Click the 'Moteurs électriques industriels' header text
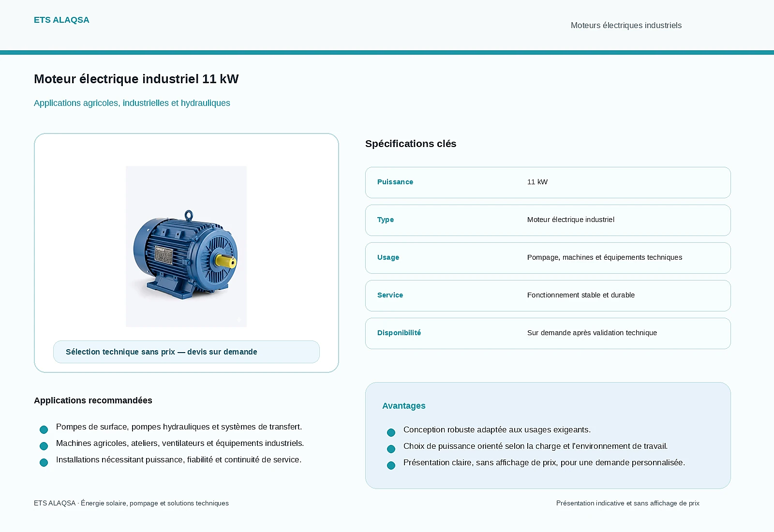Viewport: 774px width, 532px height. [x=626, y=25]
